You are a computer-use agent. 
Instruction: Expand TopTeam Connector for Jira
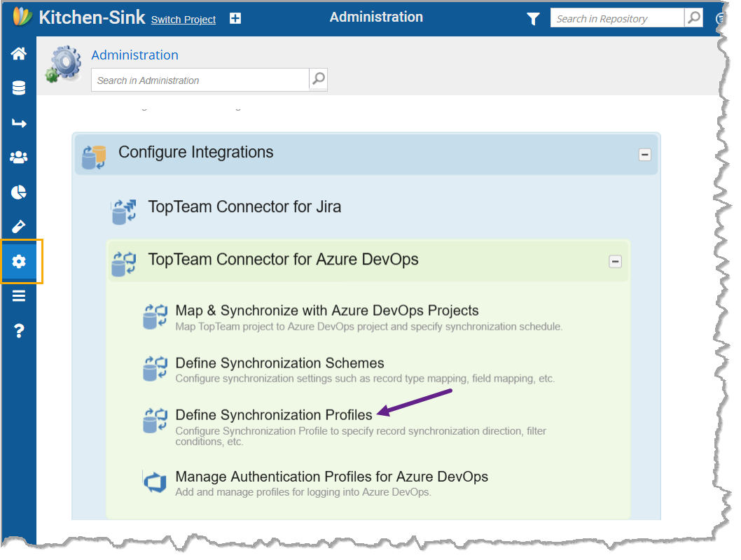244,207
